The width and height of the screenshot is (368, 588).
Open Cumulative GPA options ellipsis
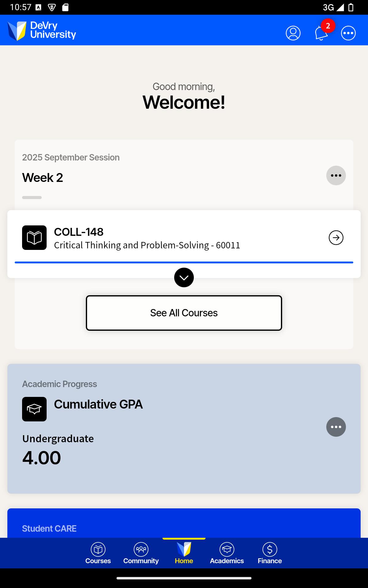pyautogui.click(x=336, y=427)
